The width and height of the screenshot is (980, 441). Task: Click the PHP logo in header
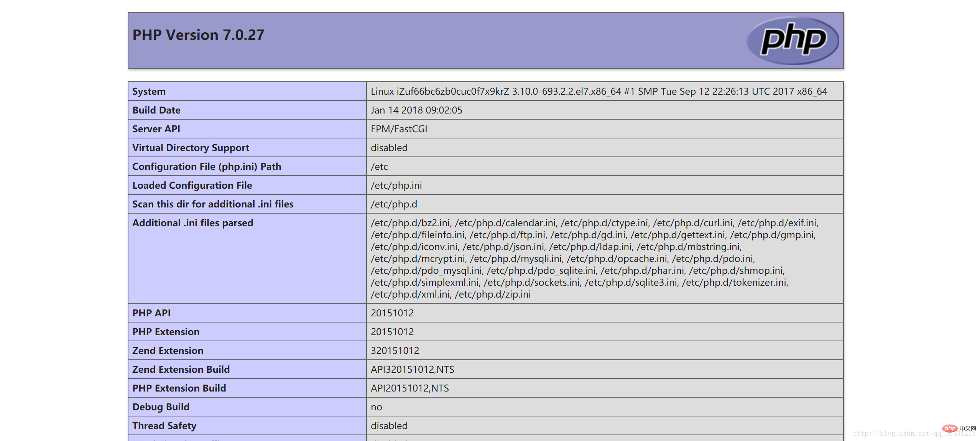tap(793, 40)
